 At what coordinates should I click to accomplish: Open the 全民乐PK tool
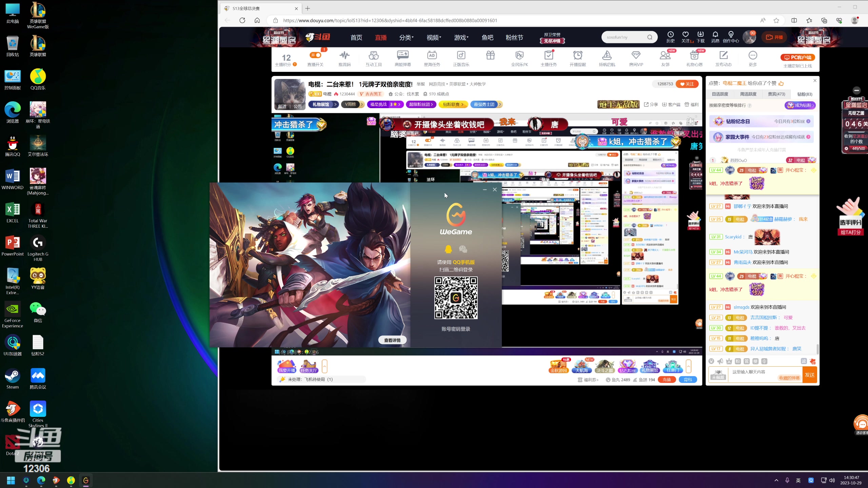click(519, 58)
